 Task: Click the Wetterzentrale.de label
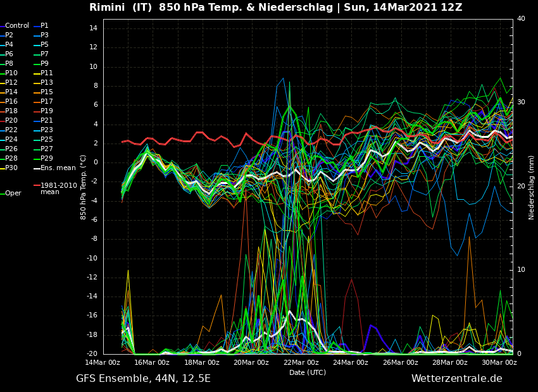[457, 379]
